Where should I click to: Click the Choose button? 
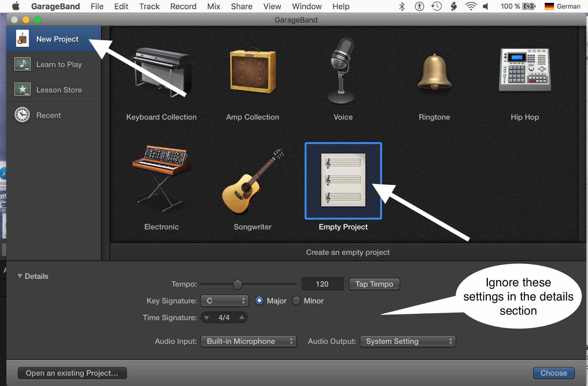[554, 373]
